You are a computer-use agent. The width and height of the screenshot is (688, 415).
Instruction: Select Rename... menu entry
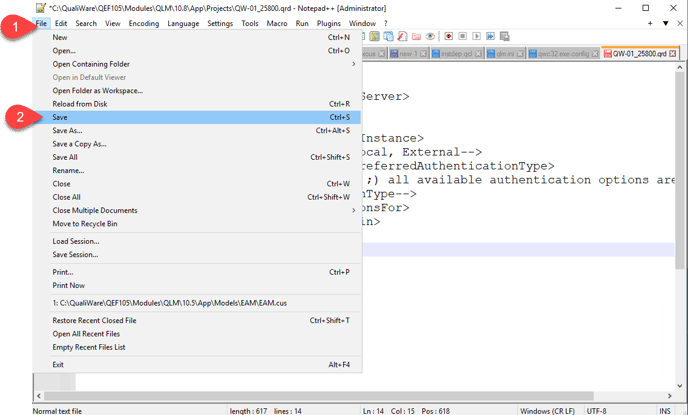[197, 171]
